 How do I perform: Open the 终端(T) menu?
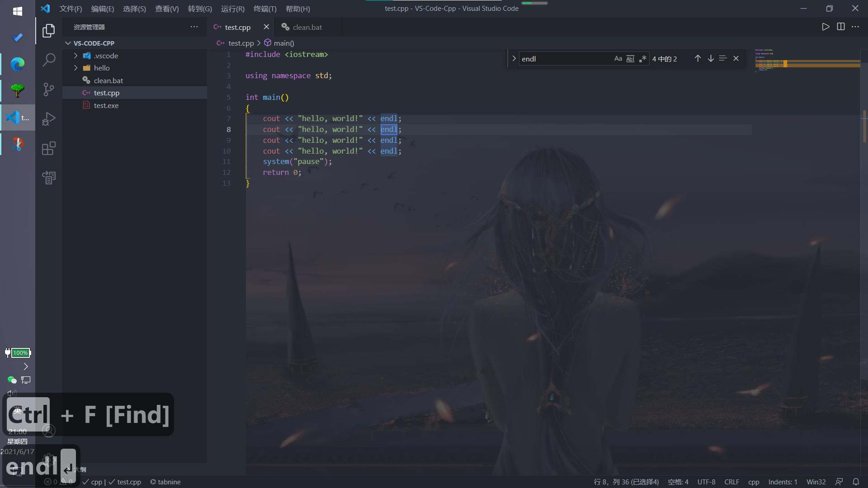coord(265,9)
